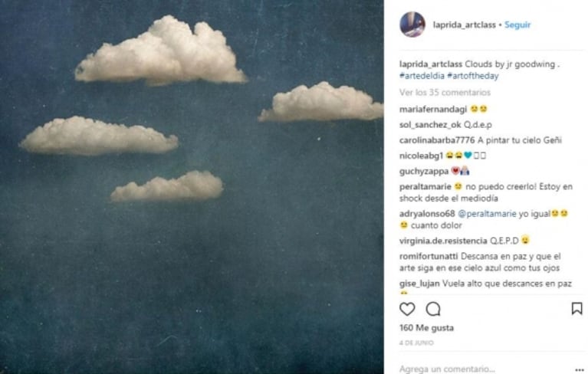Follow the account via Seguir
The height and width of the screenshot is (374, 588).
point(517,25)
